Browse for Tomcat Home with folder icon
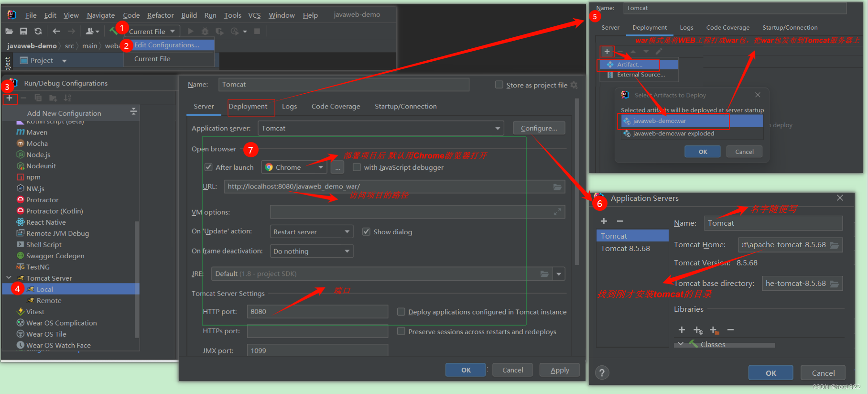 (835, 245)
